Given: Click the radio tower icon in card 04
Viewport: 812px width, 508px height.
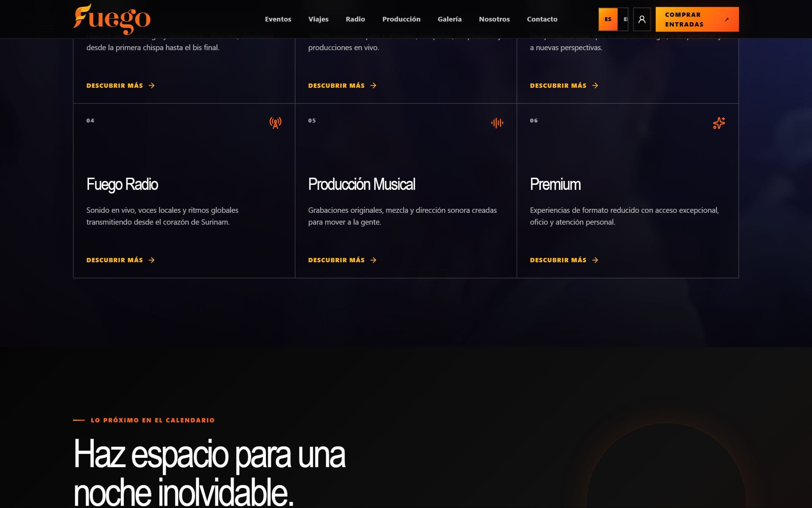Looking at the screenshot, I should pyautogui.click(x=275, y=123).
